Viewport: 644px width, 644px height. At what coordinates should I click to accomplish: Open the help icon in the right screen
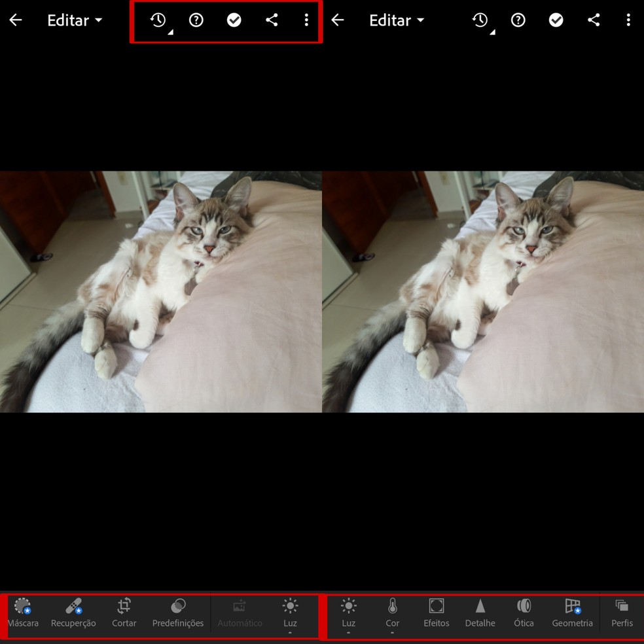518,20
